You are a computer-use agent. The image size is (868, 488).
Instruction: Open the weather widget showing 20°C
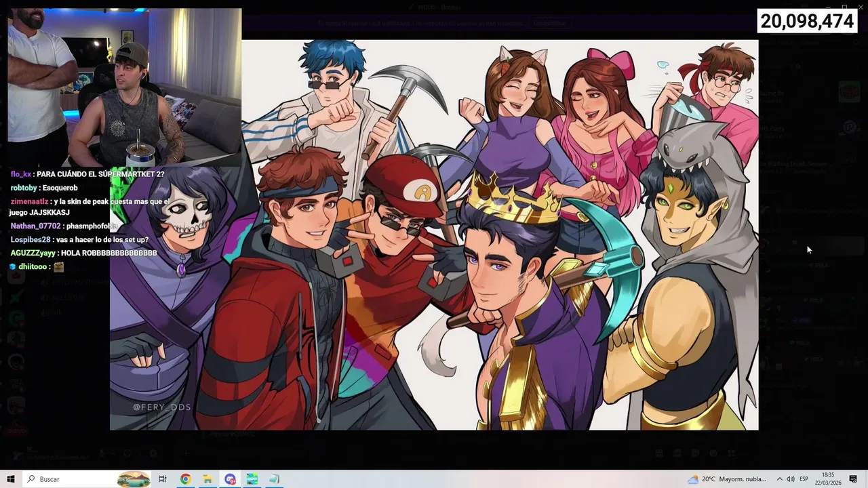(727, 479)
